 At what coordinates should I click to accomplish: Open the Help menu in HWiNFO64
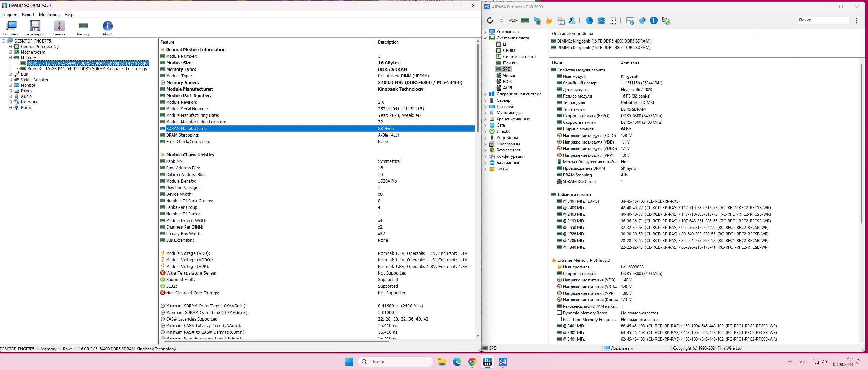69,15
